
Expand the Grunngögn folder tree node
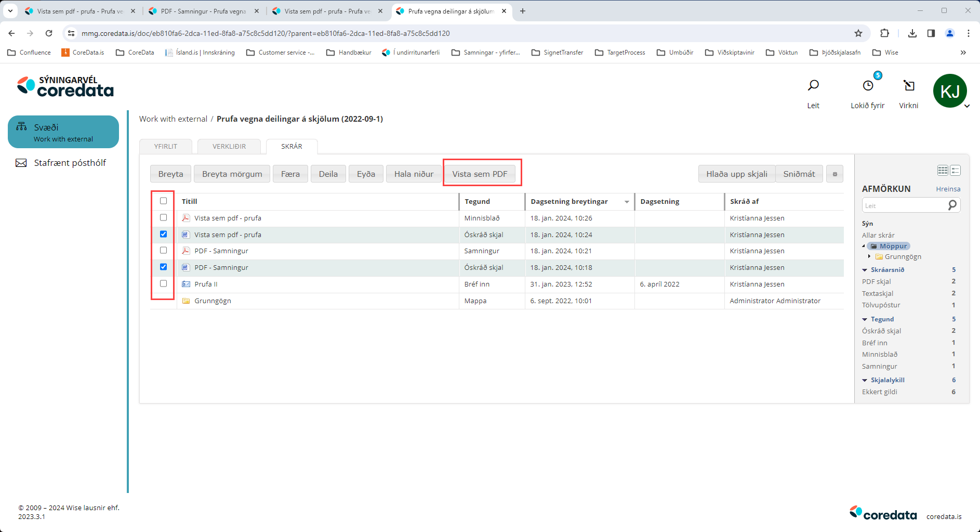(869, 256)
